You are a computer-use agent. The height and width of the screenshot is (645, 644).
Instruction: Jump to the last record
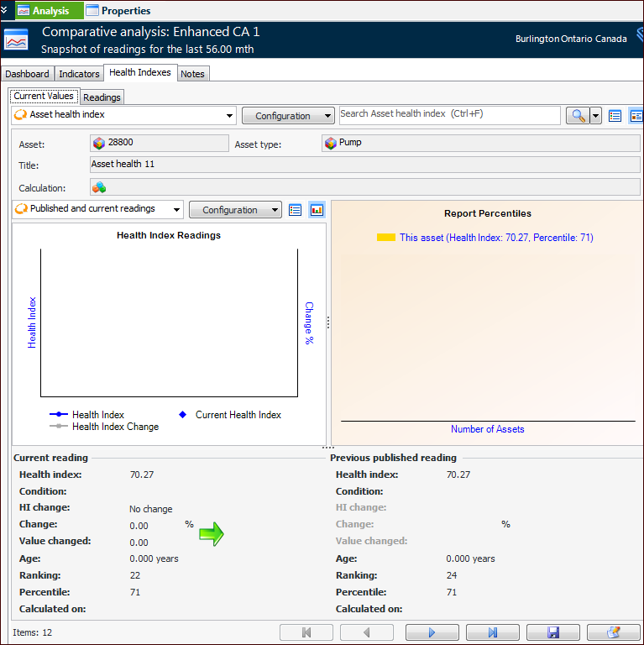(492, 632)
